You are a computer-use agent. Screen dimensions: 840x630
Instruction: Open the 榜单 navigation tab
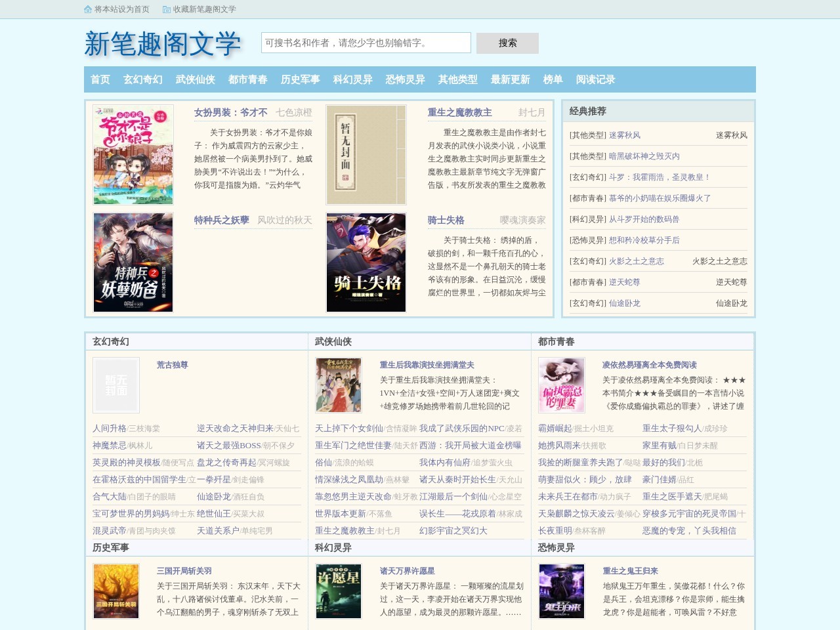coord(553,79)
